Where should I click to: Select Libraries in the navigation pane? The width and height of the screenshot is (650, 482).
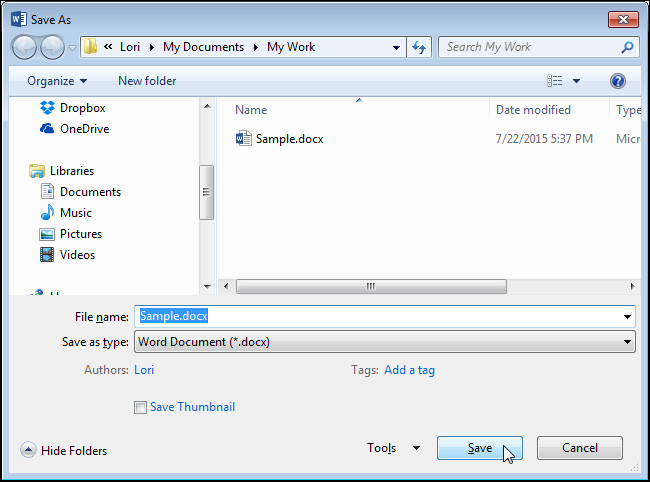72,171
